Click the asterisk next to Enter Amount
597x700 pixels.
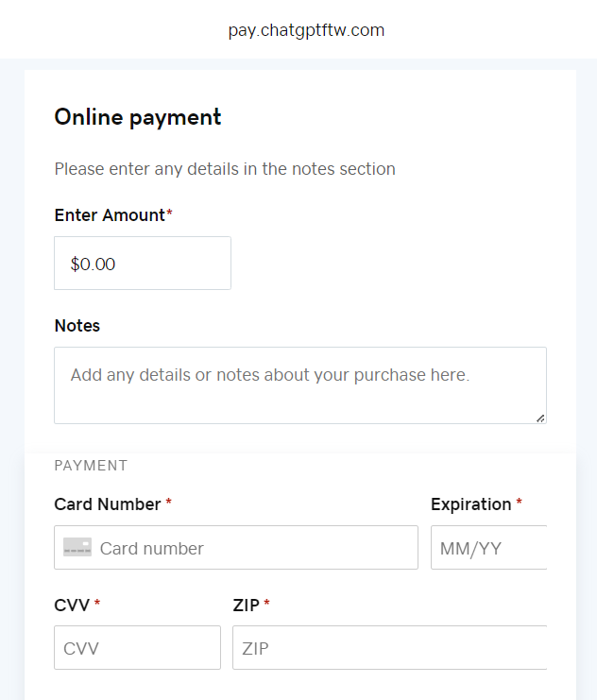[170, 214]
